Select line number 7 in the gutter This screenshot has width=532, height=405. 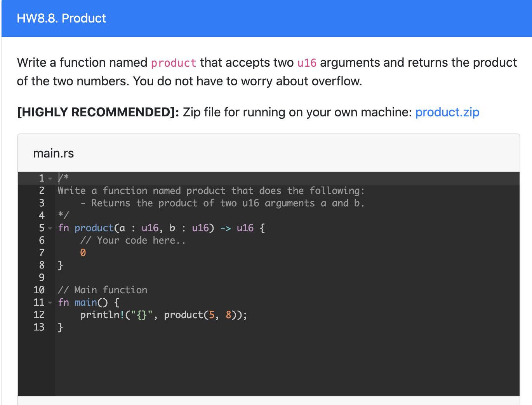click(42, 253)
